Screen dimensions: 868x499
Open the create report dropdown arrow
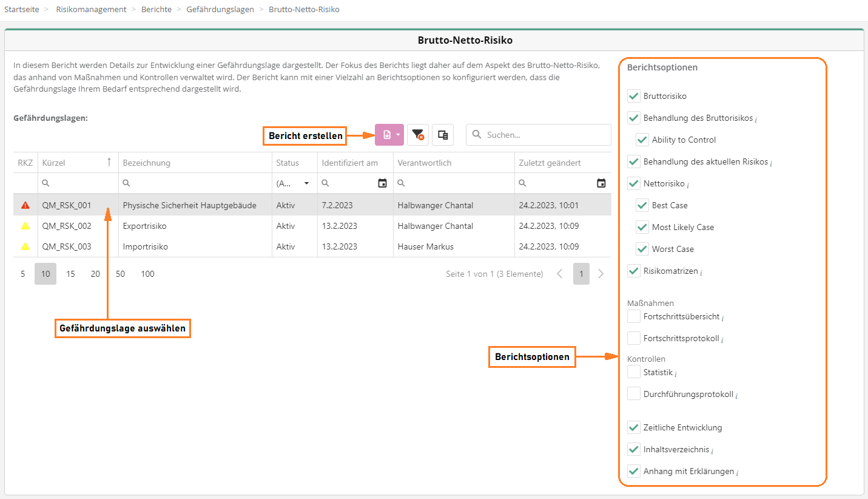pyautogui.click(x=398, y=135)
